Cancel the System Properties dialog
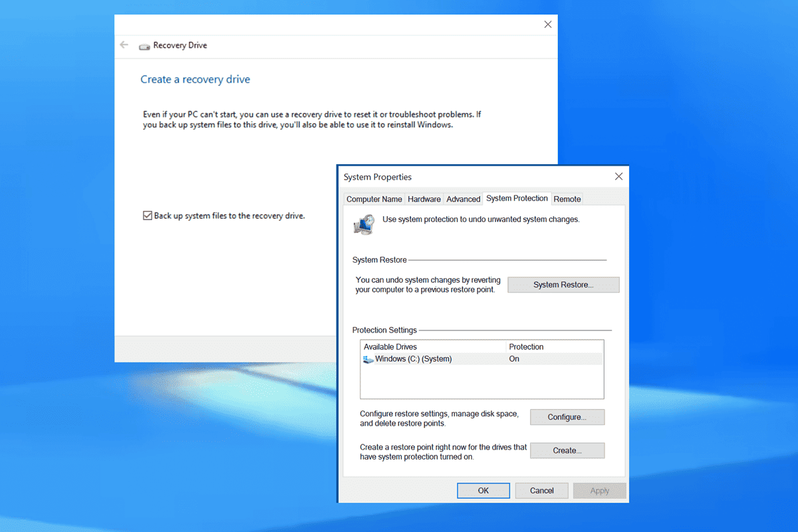 pos(541,490)
